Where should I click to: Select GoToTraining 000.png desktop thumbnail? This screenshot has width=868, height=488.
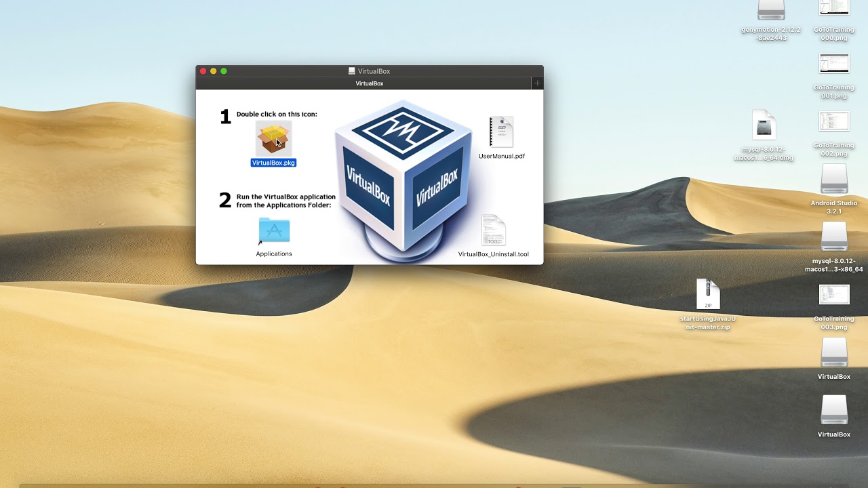click(x=834, y=9)
